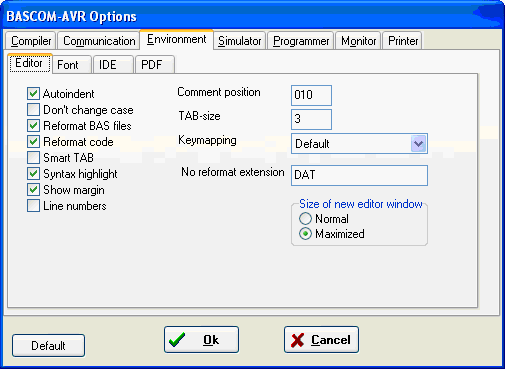Focus the TAB-size input field
Viewport: 505px width, 369px height.
pyautogui.click(x=311, y=119)
